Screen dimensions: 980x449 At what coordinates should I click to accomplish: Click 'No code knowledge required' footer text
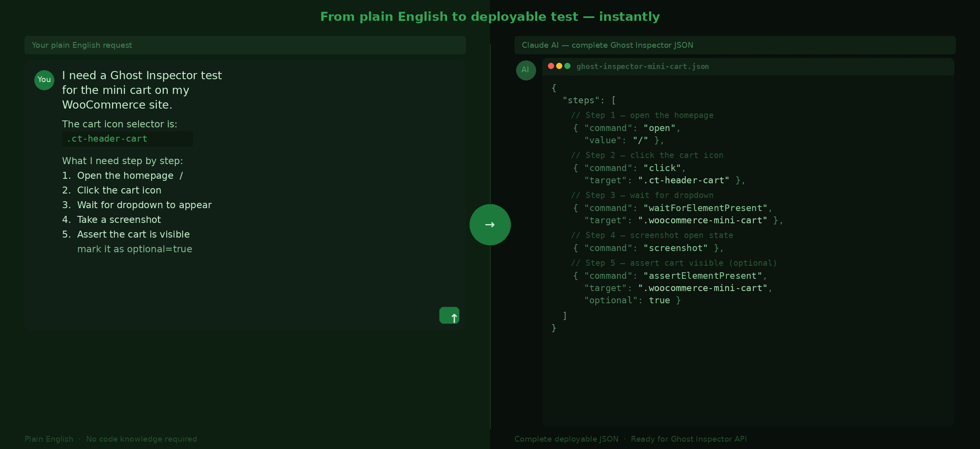141,439
